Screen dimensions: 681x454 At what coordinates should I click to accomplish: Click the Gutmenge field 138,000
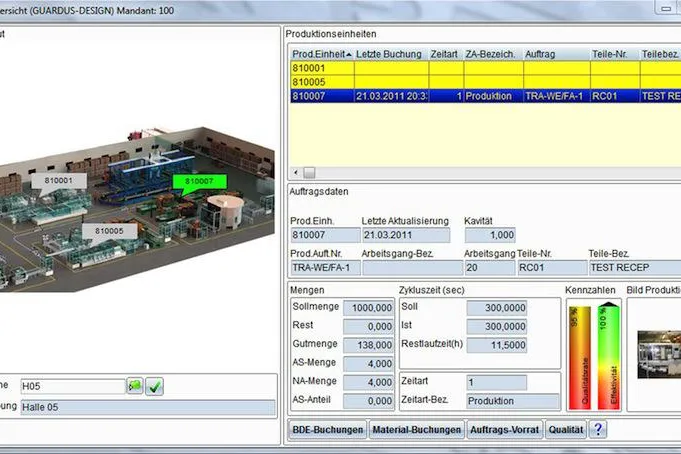[x=369, y=345]
